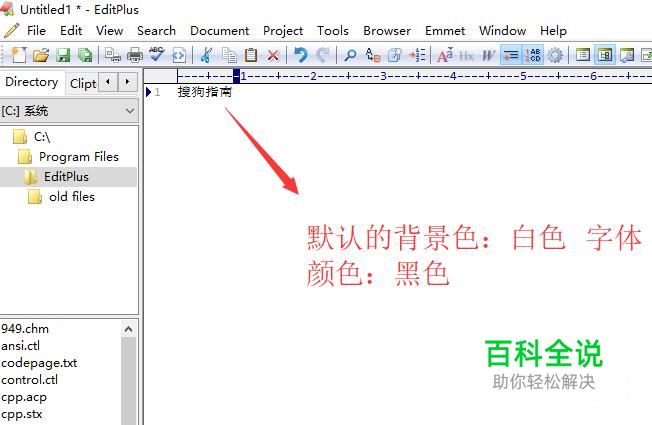Switch to the Directory tab
Image resolution: width=652 pixels, height=425 pixels.
coord(32,82)
